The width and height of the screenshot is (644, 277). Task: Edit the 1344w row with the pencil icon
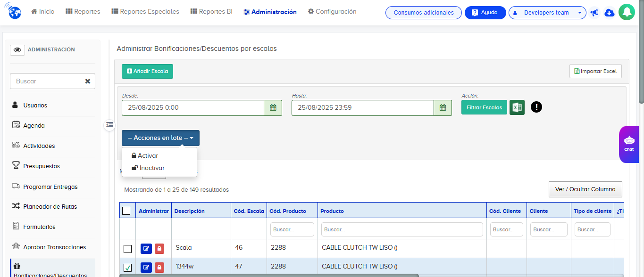[146, 268]
